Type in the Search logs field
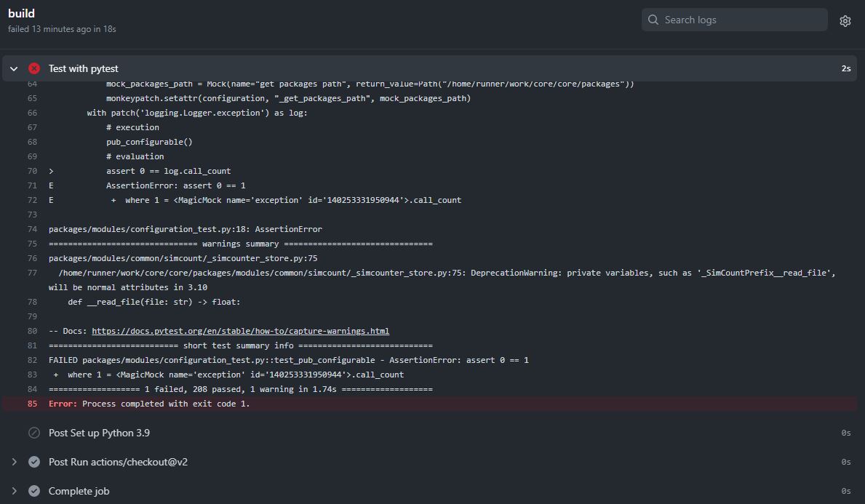This screenshot has height=504, width=865. click(742, 20)
